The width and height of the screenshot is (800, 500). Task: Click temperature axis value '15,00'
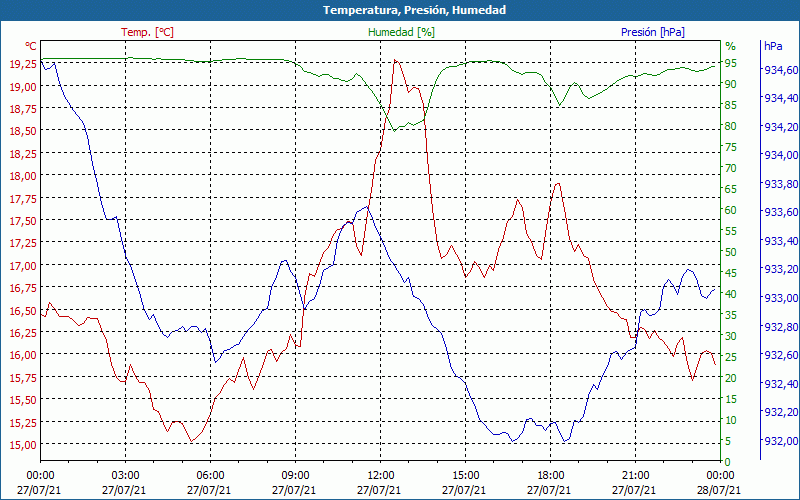[23, 444]
